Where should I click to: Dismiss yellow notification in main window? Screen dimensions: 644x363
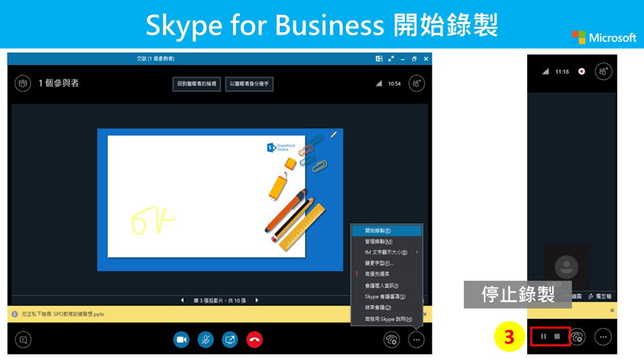425,314
